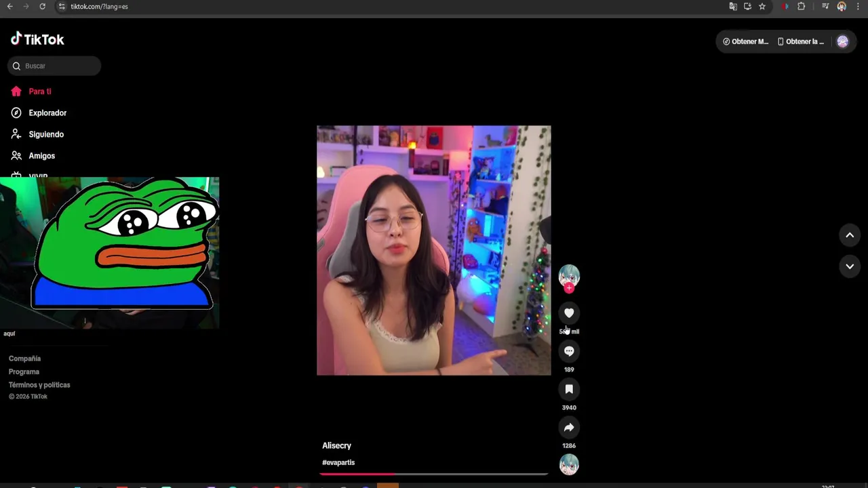Click the install app icon in address bar

pos(747,6)
